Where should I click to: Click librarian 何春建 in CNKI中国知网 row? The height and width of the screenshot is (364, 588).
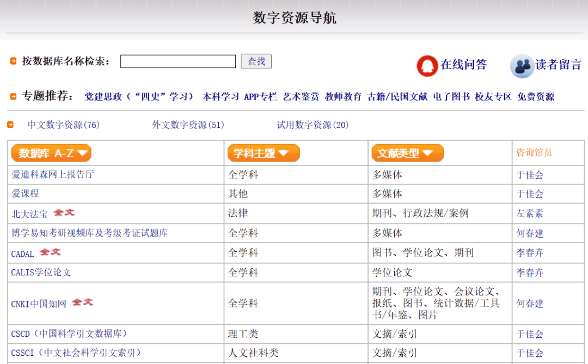pyautogui.click(x=530, y=303)
